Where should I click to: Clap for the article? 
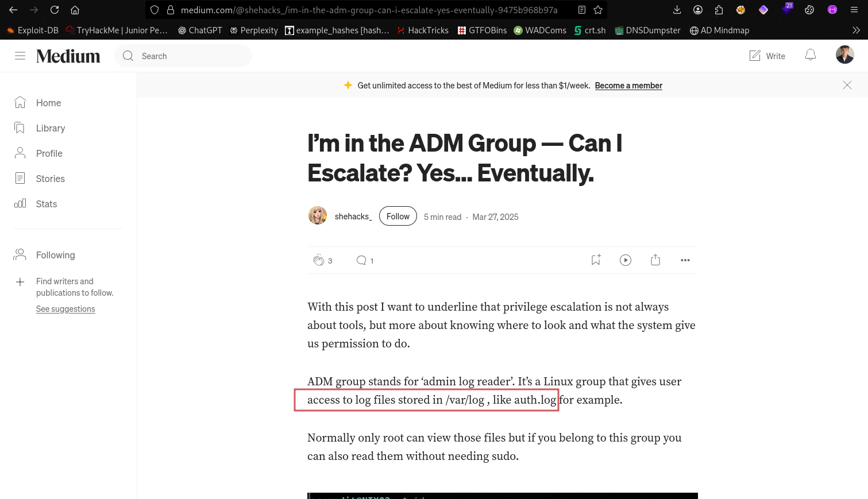pos(318,260)
